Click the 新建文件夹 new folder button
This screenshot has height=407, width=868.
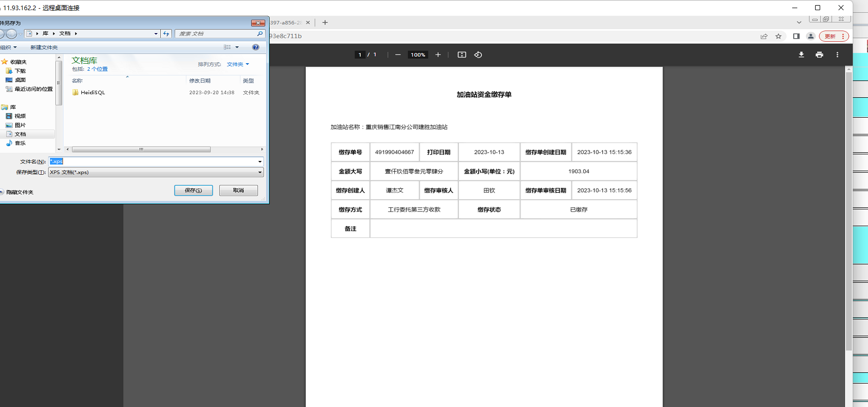pos(44,47)
